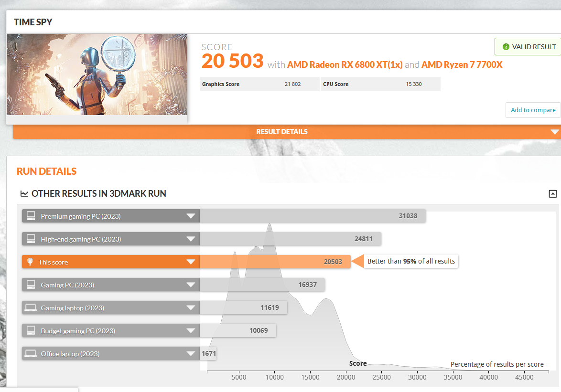Click the 15 330 CPU score value
Viewport: 561px width, 392px height.
point(414,84)
